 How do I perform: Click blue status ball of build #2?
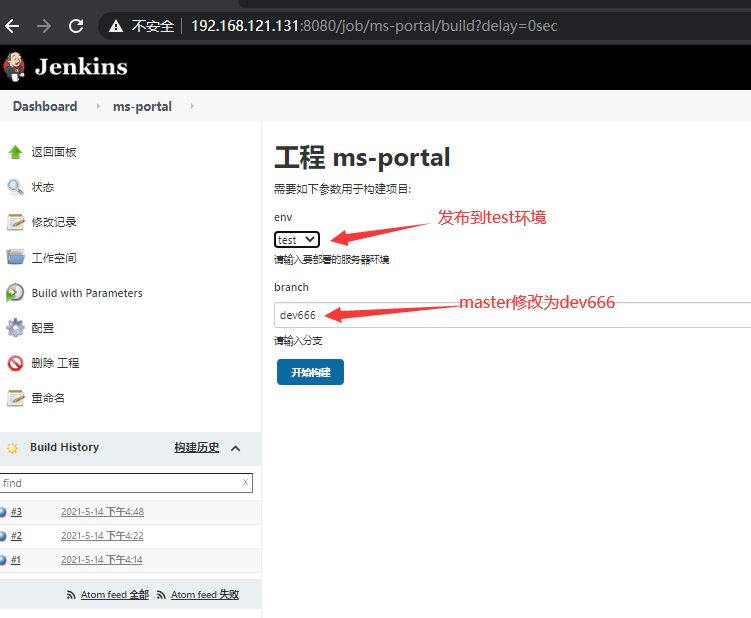pyautogui.click(x=2, y=536)
